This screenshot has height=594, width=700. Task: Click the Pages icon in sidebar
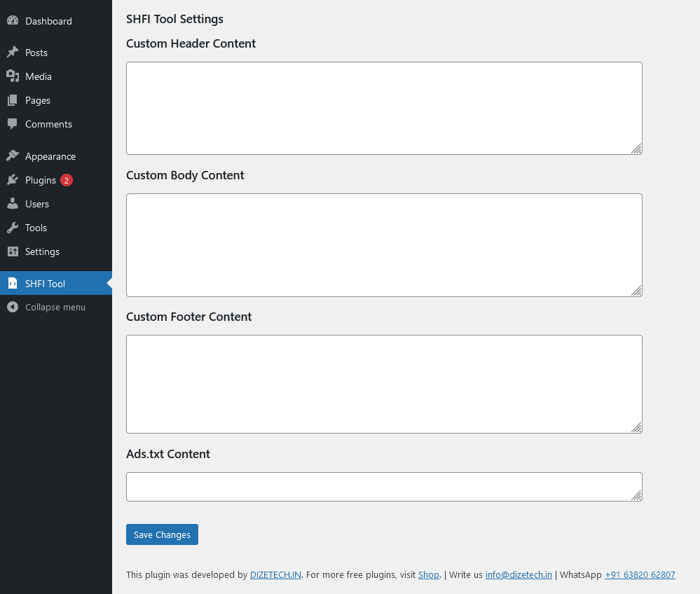tap(13, 100)
